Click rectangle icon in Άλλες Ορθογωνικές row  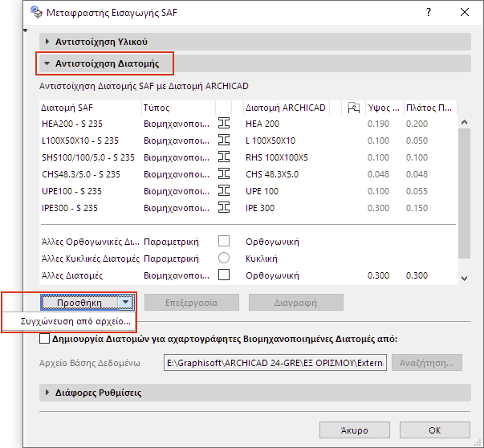click(224, 241)
